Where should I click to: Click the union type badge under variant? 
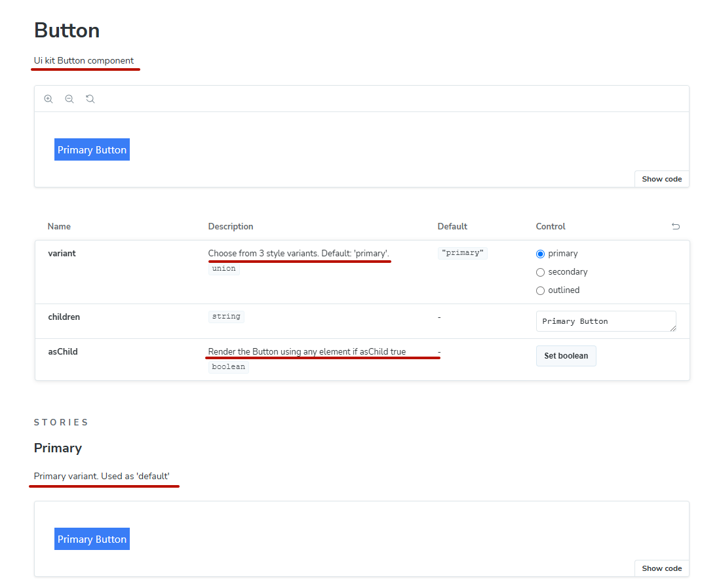tap(224, 268)
